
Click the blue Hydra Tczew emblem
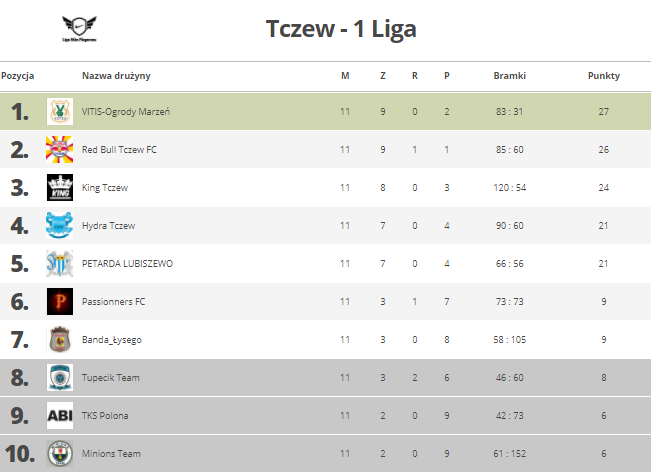click(x=60, y=225)
